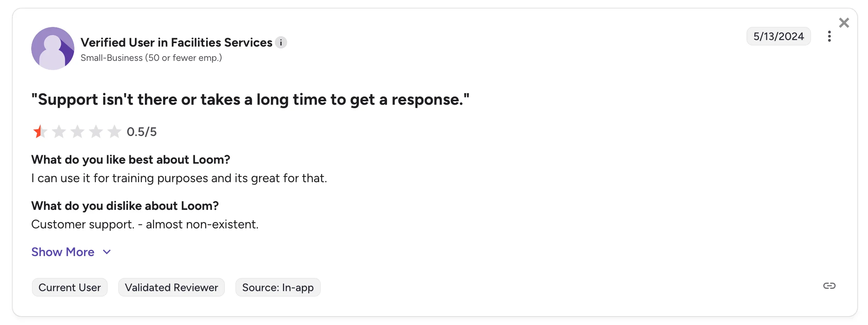Select the review title about support response
868x325 pixels.
[x=251, y=99]
